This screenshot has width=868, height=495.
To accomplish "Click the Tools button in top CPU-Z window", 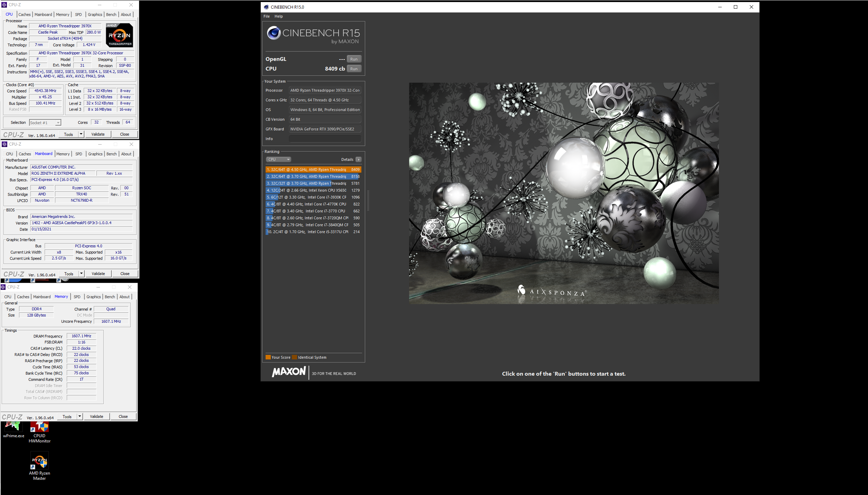I will (68, 134).
